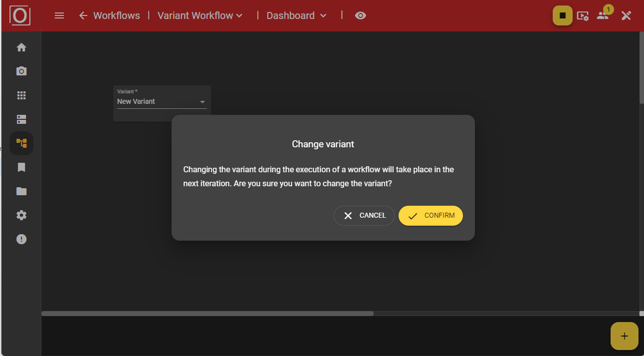This screenshot has width=644, height=356.
Task: Open the Dashboard dropdown
Action: tap(296, 15)
